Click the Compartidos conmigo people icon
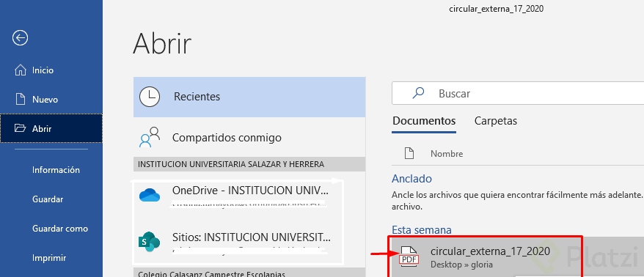 coord(150,137)
